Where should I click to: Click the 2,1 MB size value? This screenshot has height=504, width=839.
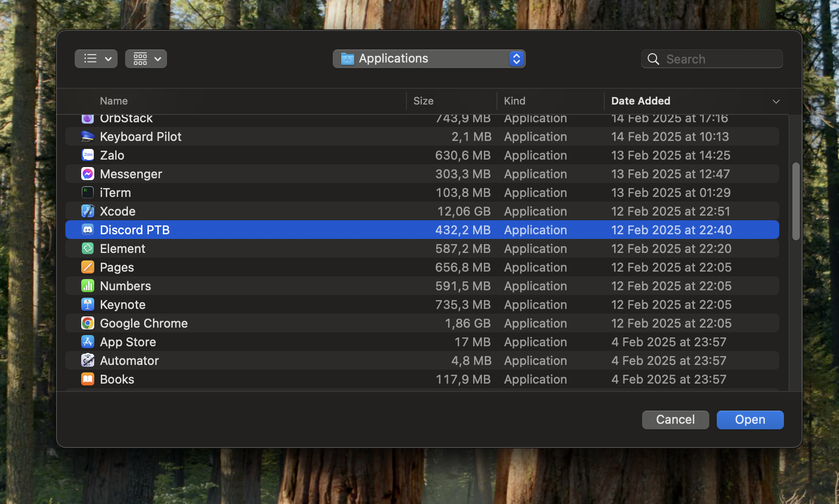471,137
